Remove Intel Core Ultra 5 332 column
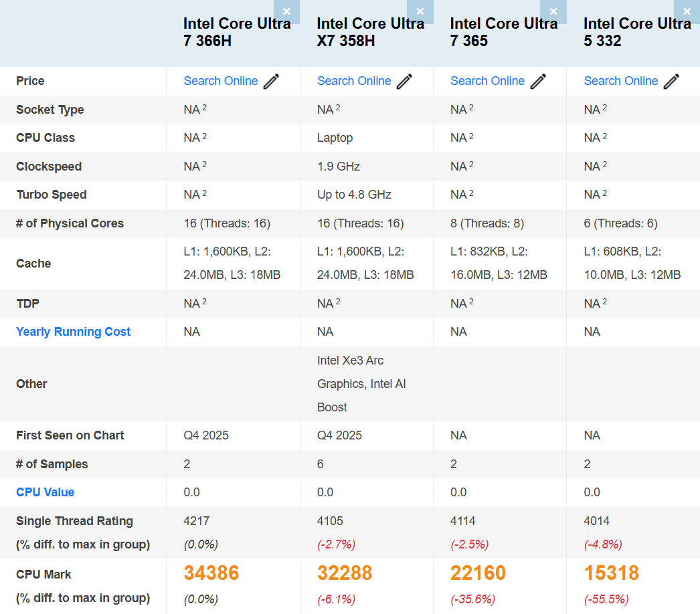700x614 pixels. click(x=687, y=11)
